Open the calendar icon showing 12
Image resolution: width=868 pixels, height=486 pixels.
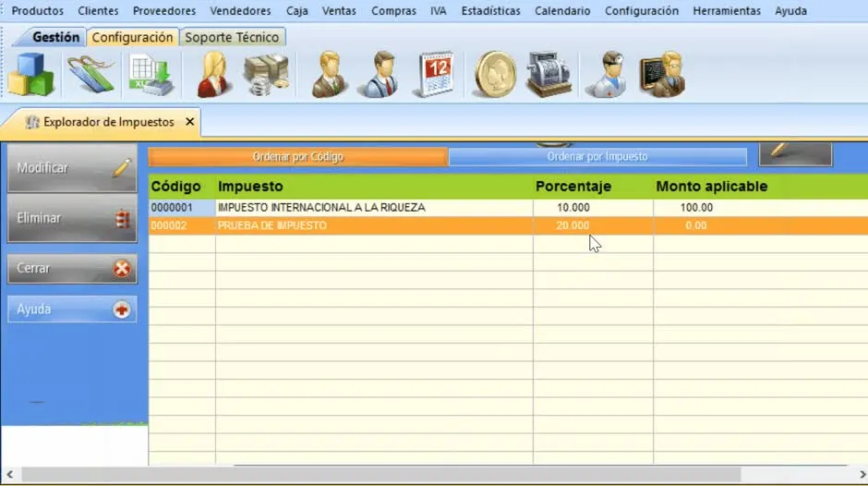[435, 74]
